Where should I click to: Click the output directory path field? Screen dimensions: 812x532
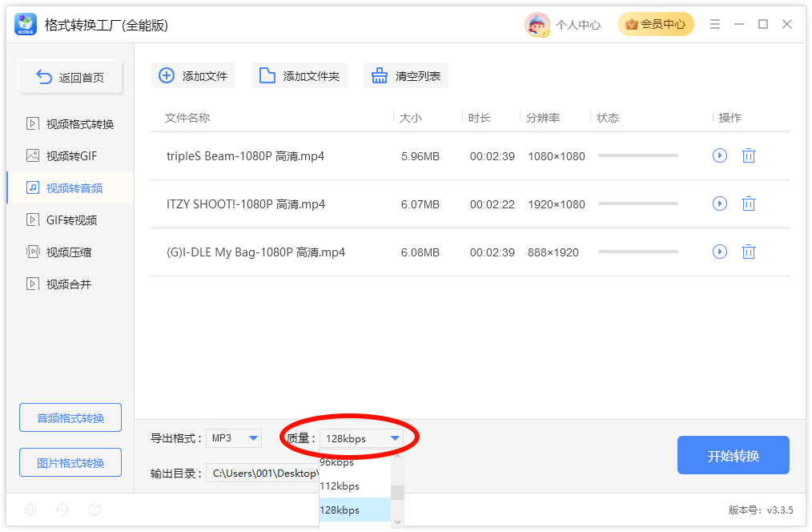(x=263, y=473)
